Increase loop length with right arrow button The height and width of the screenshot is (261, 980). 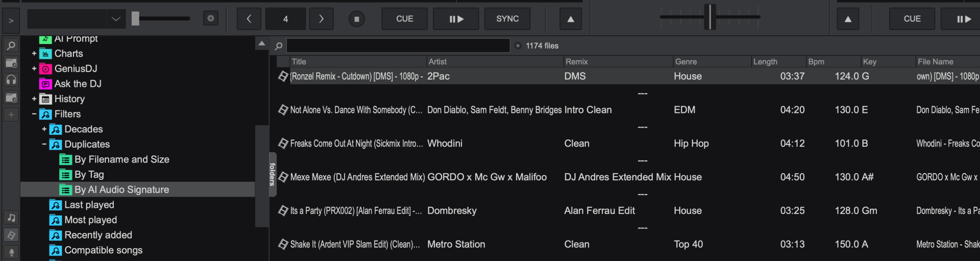pyautogui.click(x=321, y=19)
